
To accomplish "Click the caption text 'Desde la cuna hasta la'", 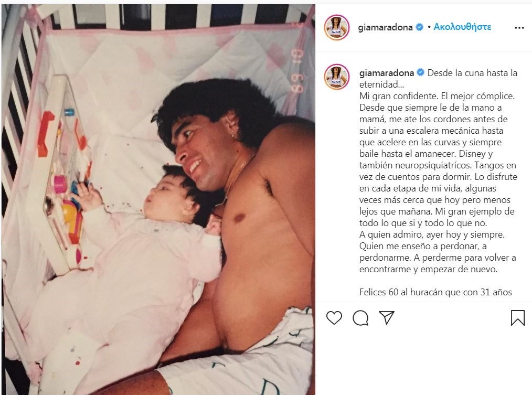I will pos(472,73).
